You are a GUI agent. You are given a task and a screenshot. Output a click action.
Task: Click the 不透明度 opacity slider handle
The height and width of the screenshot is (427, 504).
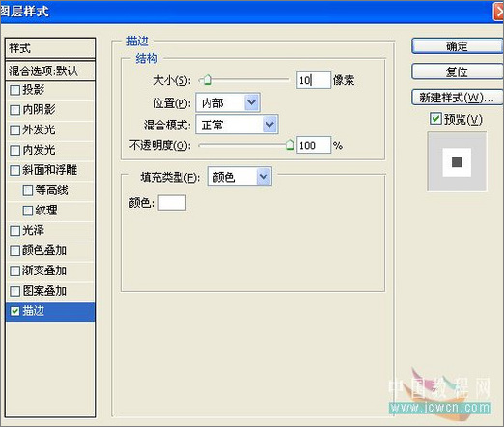[290, 145]
